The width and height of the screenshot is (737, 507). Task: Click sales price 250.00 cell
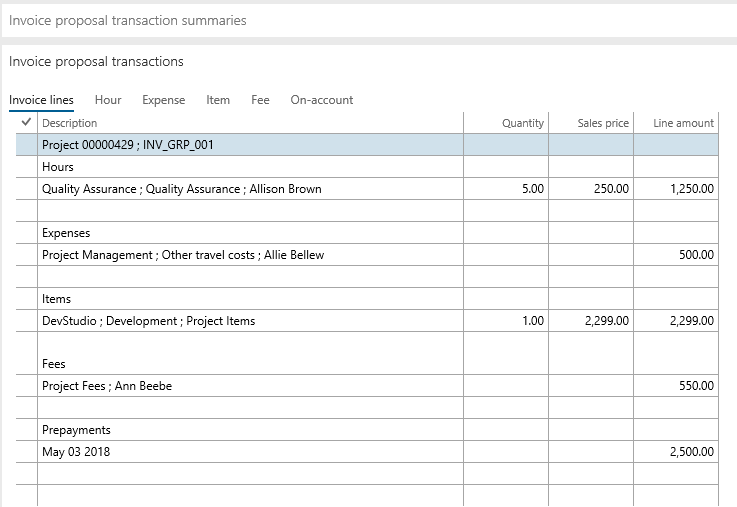coord(591,189)
